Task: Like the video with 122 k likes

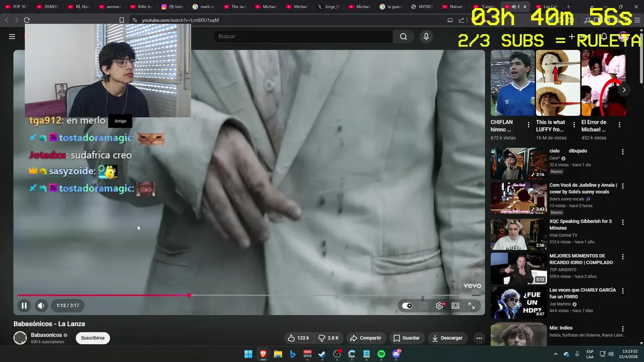Action: pyautogui.click(x=298, y=338)
